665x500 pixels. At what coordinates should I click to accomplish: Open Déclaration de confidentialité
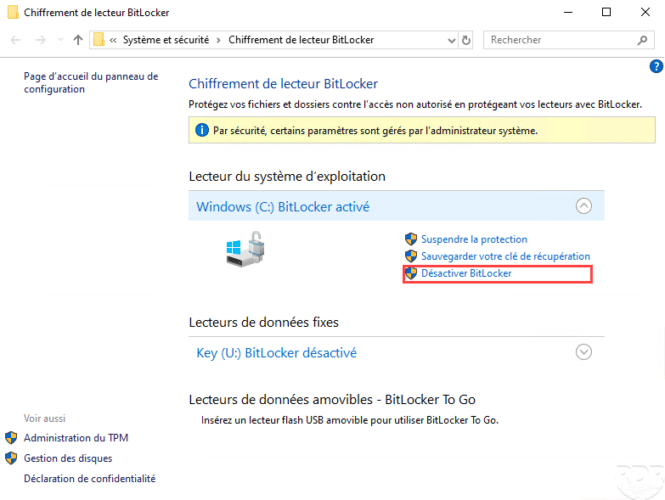click(89, 478)
